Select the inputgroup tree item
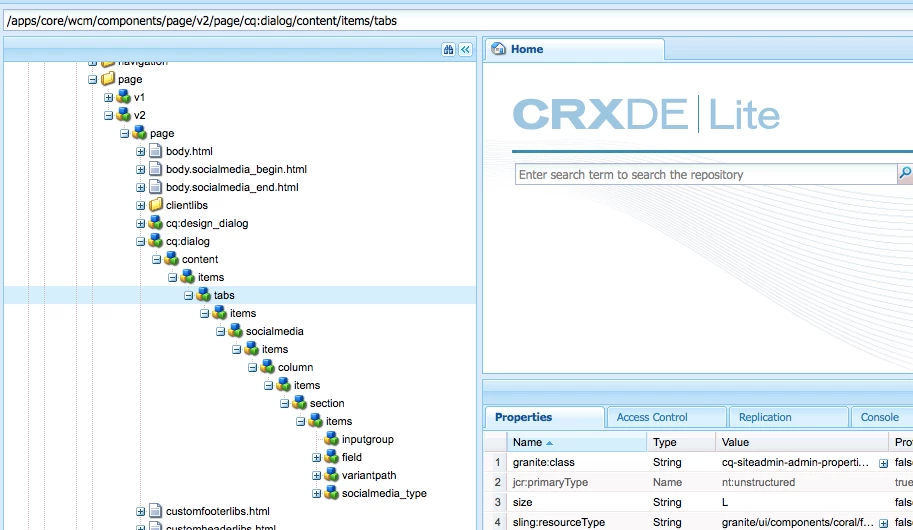The width and height of the screenshot is (913, 530). pos(367,439)
